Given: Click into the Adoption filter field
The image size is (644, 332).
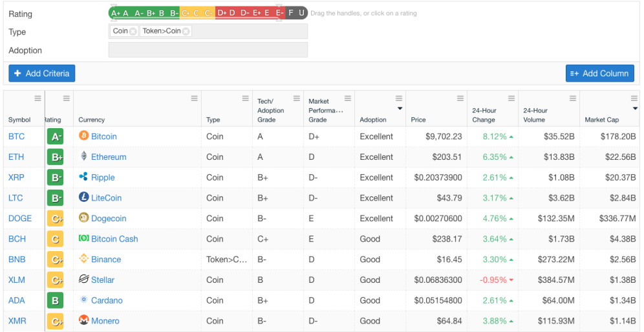Looking at the screenshot, I should click(208, 50).
